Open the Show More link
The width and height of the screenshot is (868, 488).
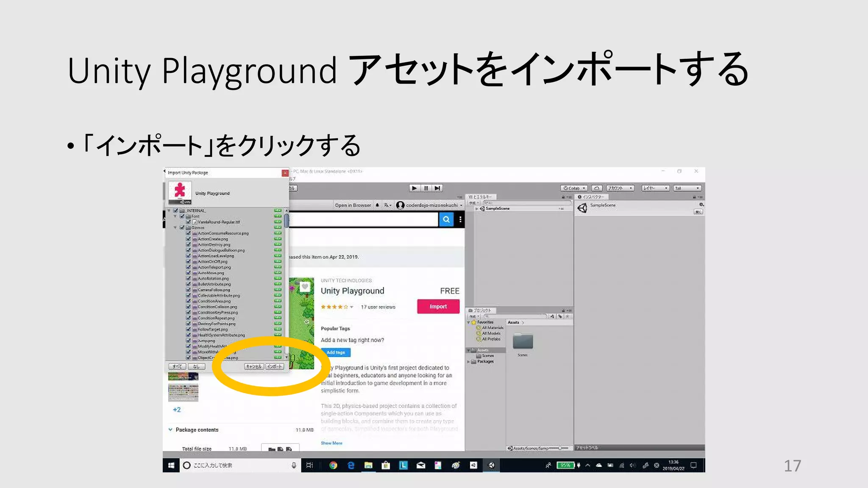pyautogui.click(x=331, y=443)
